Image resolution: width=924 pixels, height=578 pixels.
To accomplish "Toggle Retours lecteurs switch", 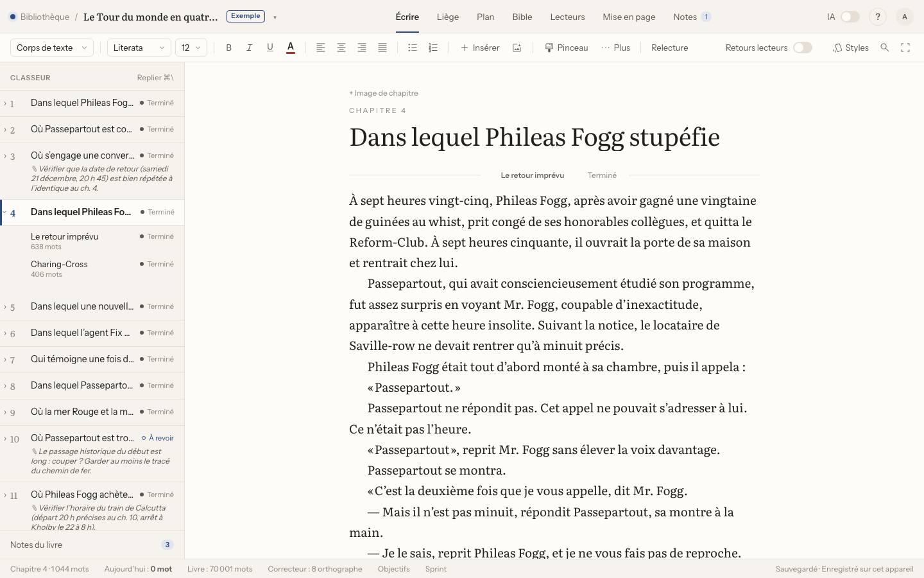I will pyautogui.click(x=803, y=48).
